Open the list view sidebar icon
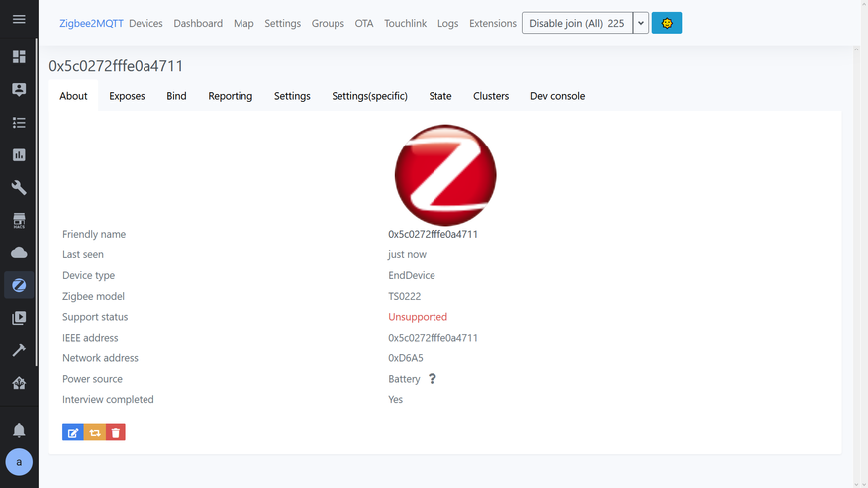 click(x=19, y=123)
